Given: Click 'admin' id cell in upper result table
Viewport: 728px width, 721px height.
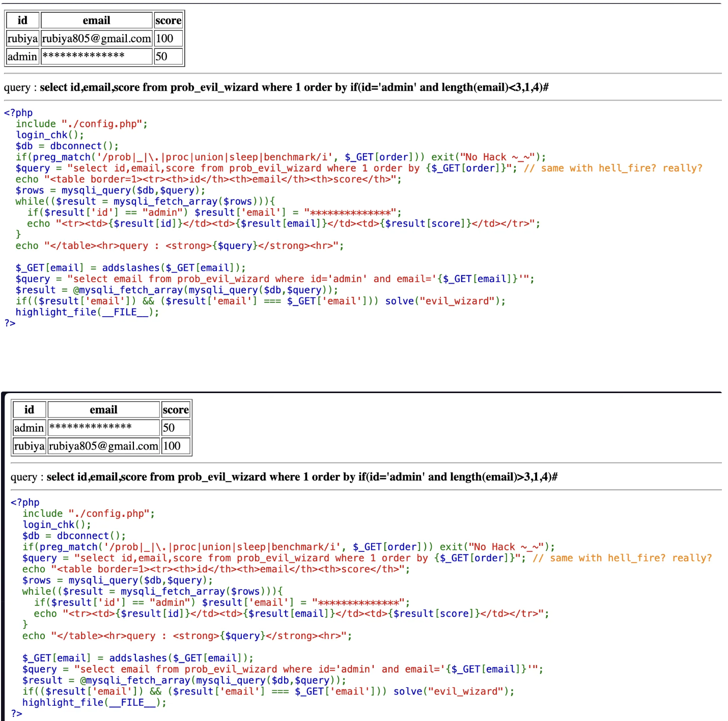Looking at the screenshot, I should pos(22,57).
